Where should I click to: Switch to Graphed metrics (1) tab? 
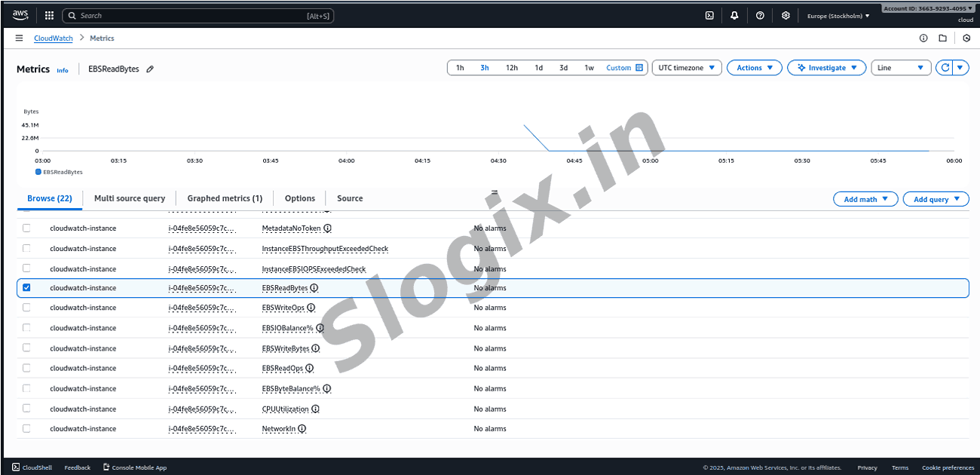click(225, 198)
